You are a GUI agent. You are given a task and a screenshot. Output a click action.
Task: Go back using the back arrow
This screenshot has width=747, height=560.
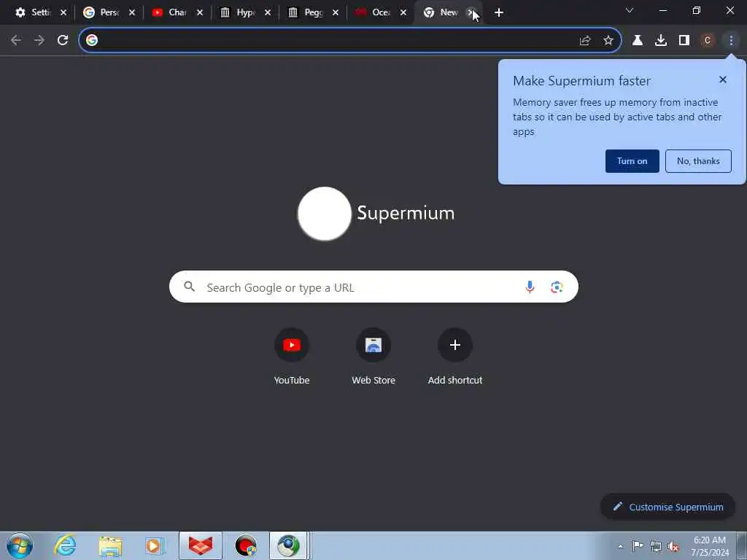pos(16,41)
